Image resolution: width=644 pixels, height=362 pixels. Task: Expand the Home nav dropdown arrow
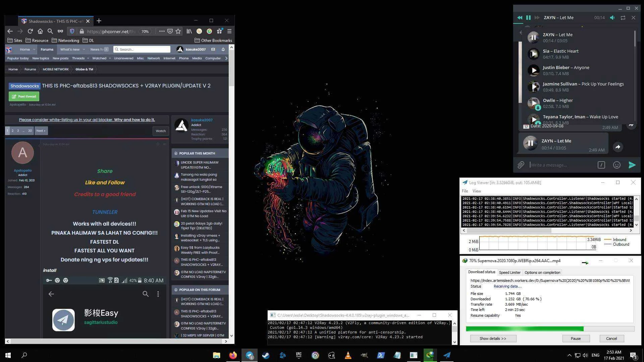tap(34, 49)
